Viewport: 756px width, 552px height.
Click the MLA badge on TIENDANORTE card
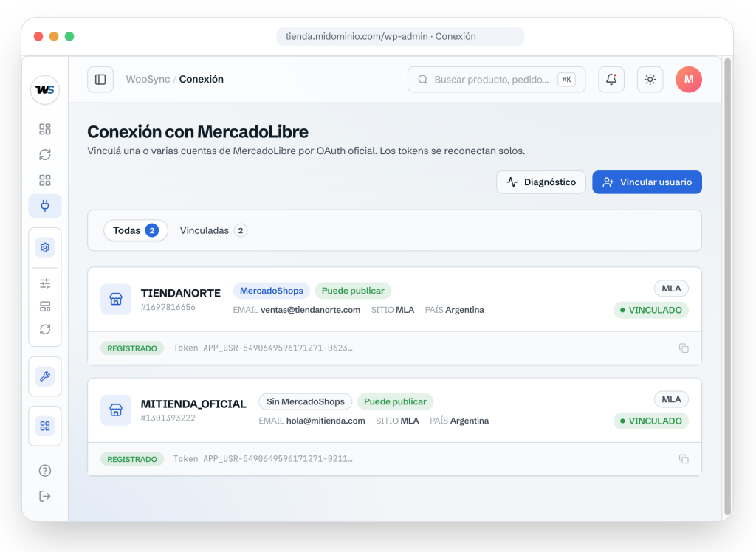671,289
